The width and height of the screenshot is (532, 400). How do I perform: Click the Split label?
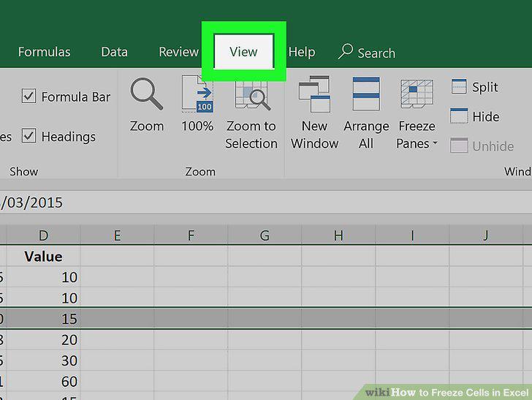[x=484, y=87]
